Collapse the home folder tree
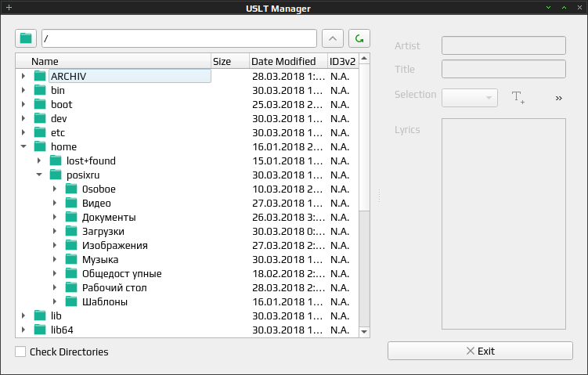Viewport: 588px width, 375px height. click(x=23, y=146)
